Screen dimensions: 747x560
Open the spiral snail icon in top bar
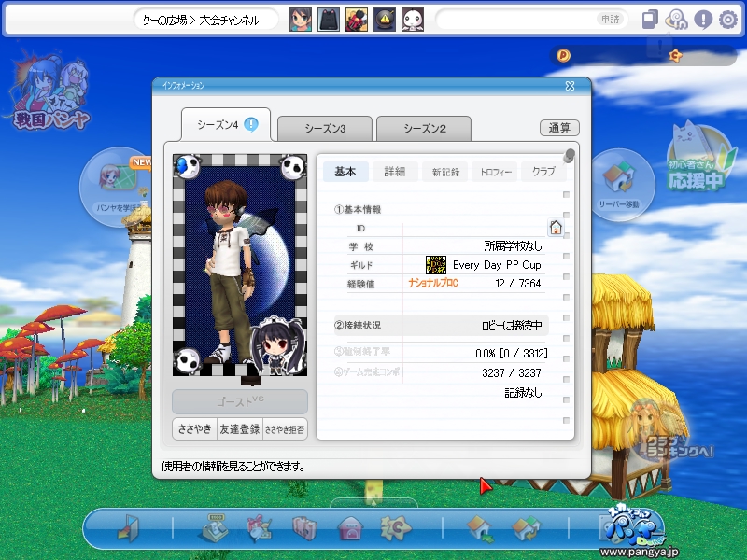676,20
